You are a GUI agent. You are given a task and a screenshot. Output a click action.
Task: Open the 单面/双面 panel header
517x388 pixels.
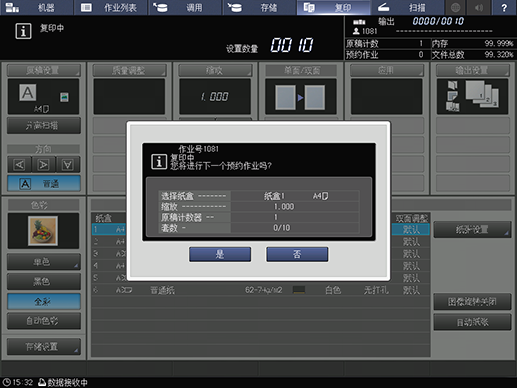click(301, 70)
